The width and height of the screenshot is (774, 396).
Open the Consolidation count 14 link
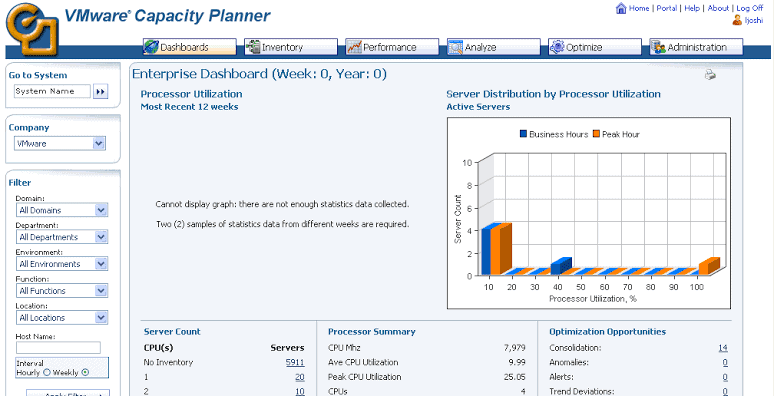(x=723, y=348)
